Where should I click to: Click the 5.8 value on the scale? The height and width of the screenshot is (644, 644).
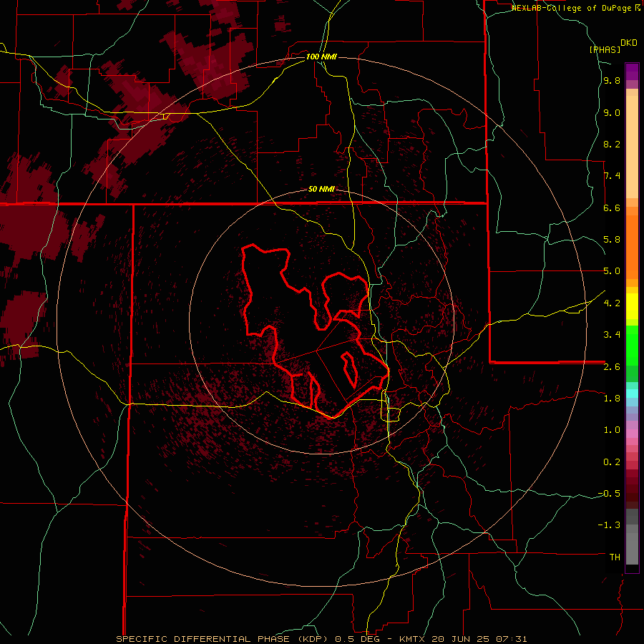(x=612, y=240)
